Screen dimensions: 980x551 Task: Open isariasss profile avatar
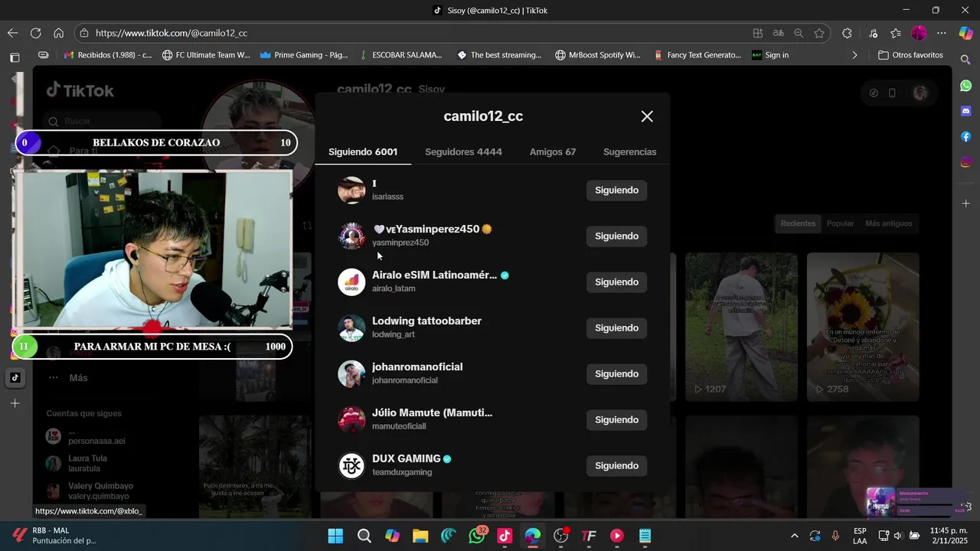tap(351, 191)
